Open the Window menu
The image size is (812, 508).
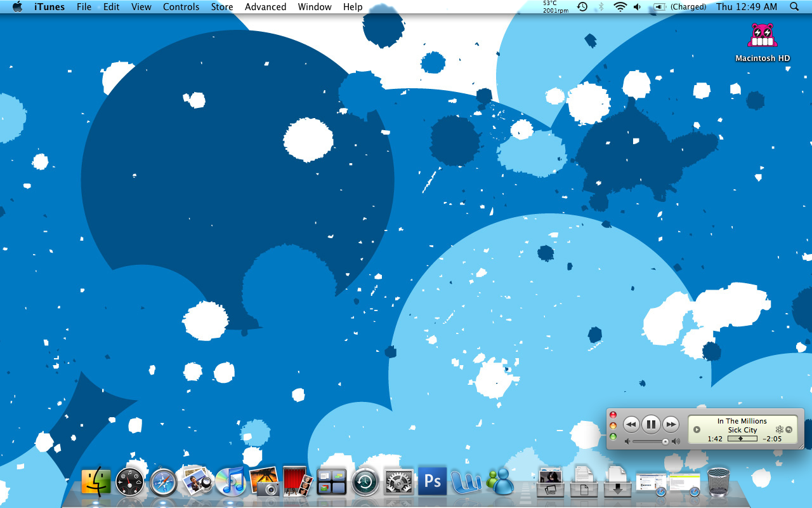click(315, 7)
